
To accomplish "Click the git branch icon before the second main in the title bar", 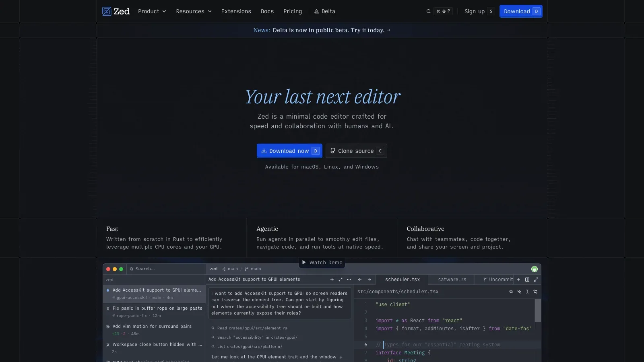I will [x=247, y=269].
